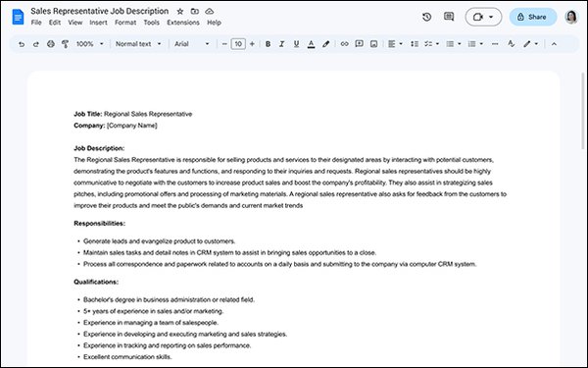Click 'Generate leads and evangelize product' bullet
This screenshot has width=588, height=368.
160,241
